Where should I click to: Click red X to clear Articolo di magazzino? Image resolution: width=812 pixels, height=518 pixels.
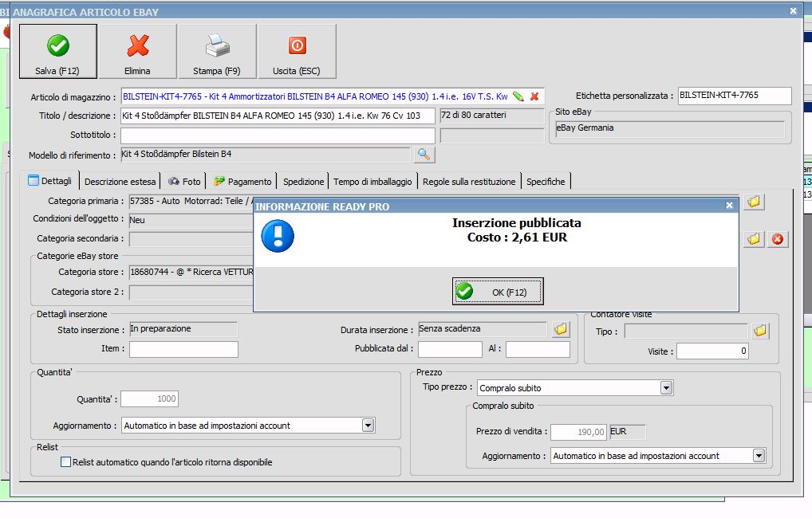click(x=534, y=96)
